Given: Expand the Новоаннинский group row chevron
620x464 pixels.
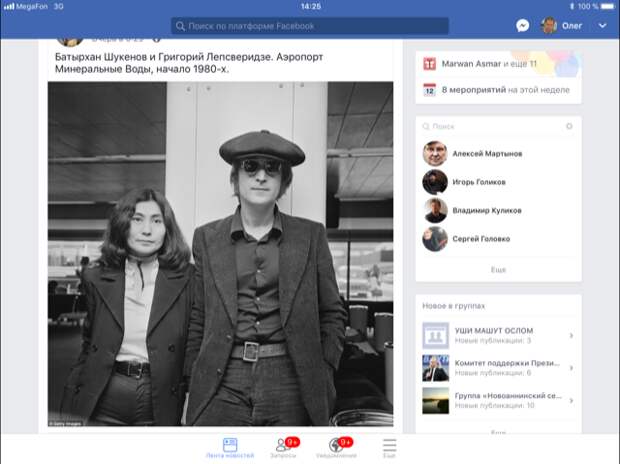Looking at the screenshot, I should coord(571,400).
